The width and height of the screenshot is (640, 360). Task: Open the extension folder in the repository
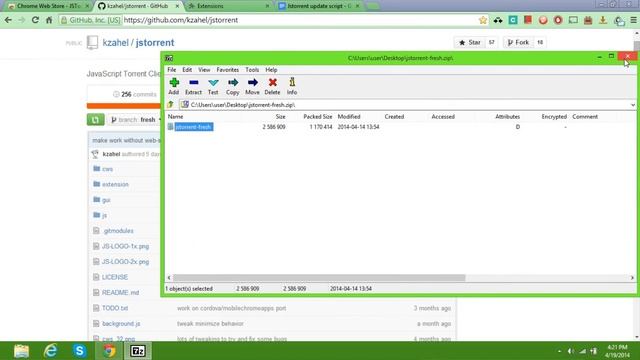115,184
